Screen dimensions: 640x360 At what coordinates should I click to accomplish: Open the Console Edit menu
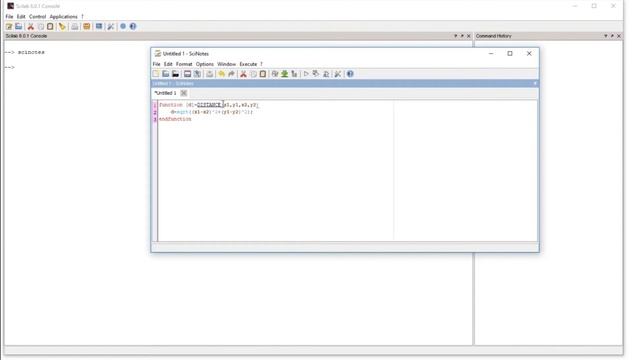tap(21, 17)
